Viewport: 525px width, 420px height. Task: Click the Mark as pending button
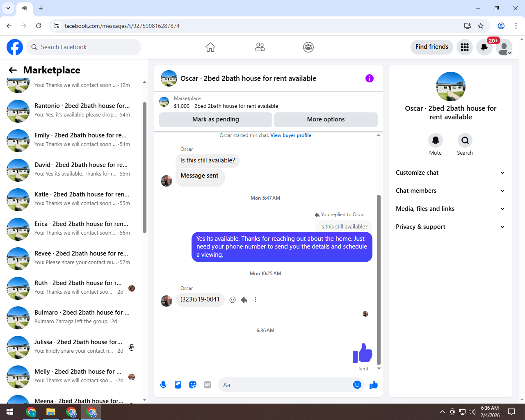[215, 119]
